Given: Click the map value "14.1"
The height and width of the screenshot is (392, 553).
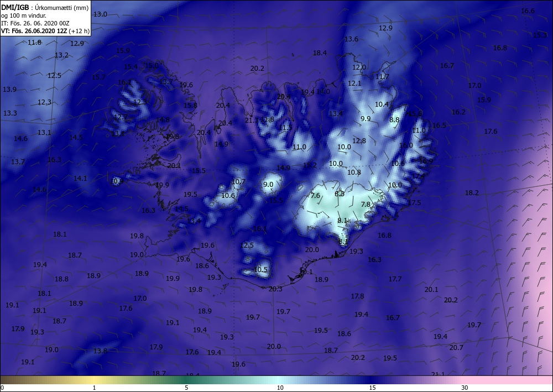Looking at the screenshot, I should [80, 179].
